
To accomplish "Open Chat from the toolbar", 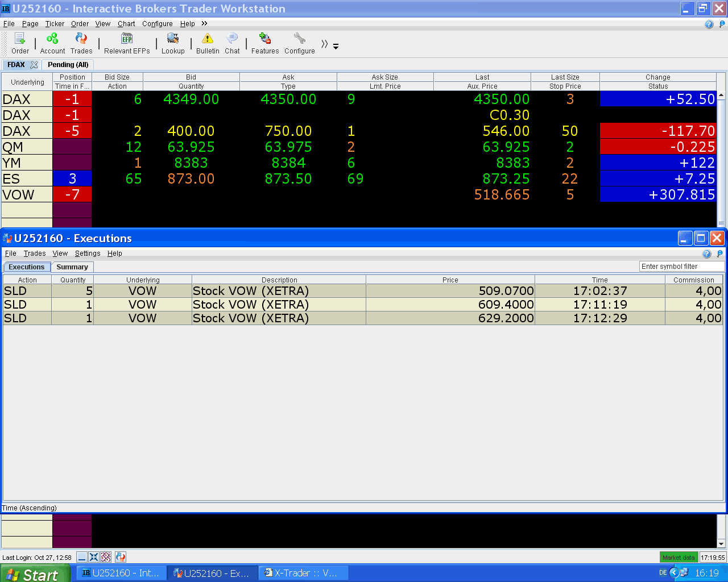I will 232,43.
